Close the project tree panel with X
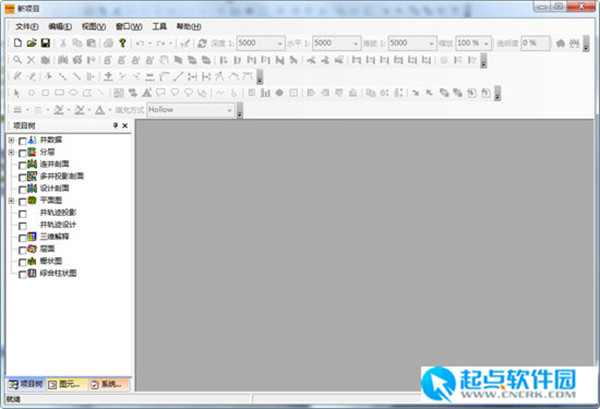This screenshot has width=600, height=409. [x=125, y=125]
